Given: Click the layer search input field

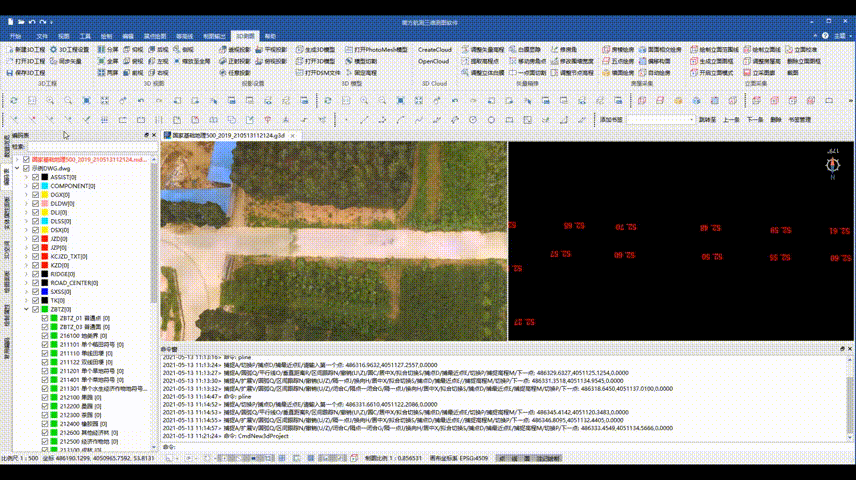Looking at the screenshot, I should [90, 147].
